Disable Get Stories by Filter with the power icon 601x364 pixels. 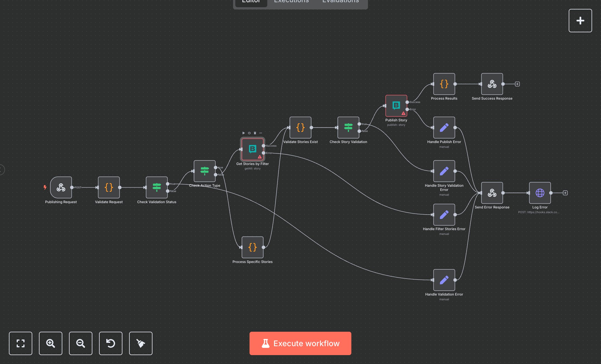(249, 133)
